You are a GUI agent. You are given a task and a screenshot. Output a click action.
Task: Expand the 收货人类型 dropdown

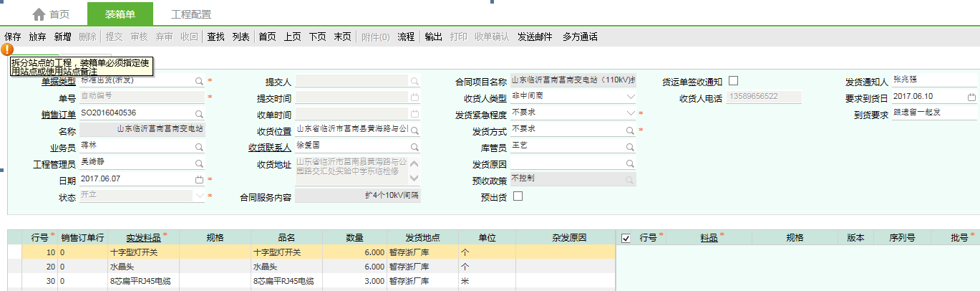click(x=630, y=97)
